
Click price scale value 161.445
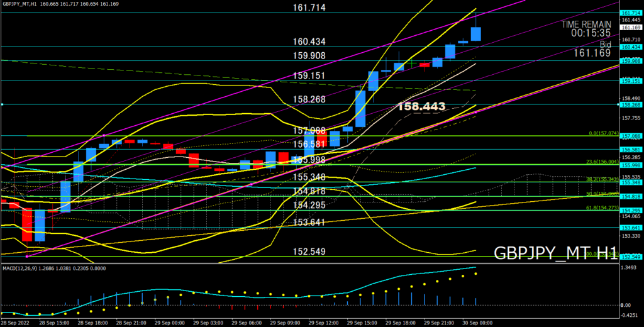tap(630, 19)
